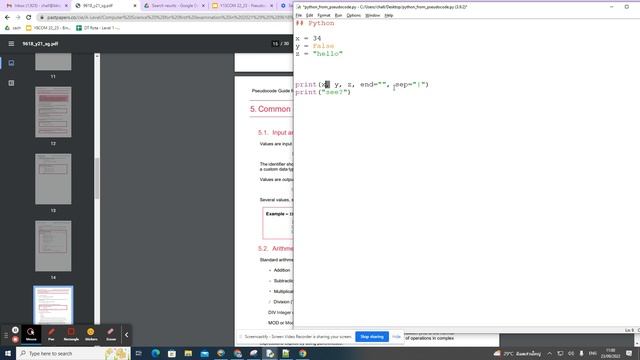Open Mail app from the taskbar
The image size is (640, 360).
tap(204, 353)
